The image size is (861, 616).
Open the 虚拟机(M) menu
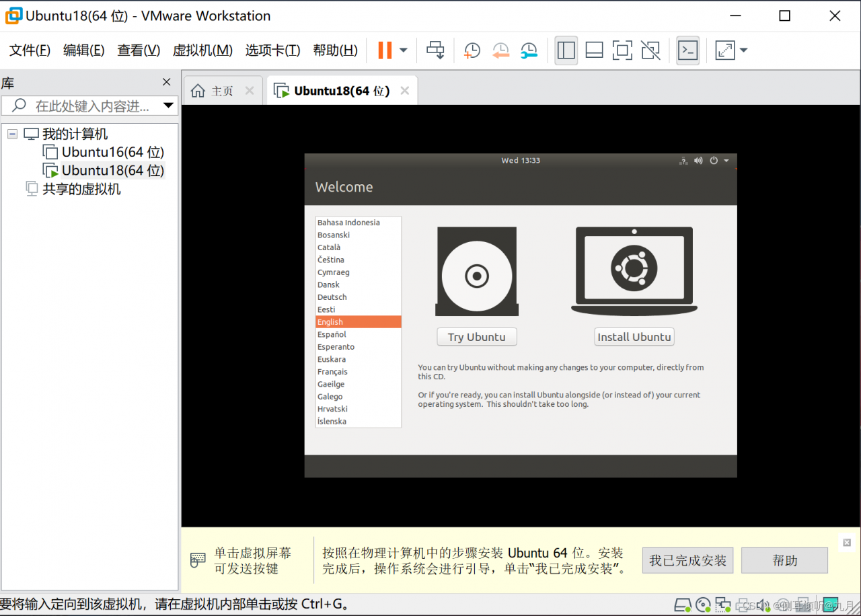[x=202, y=50]
